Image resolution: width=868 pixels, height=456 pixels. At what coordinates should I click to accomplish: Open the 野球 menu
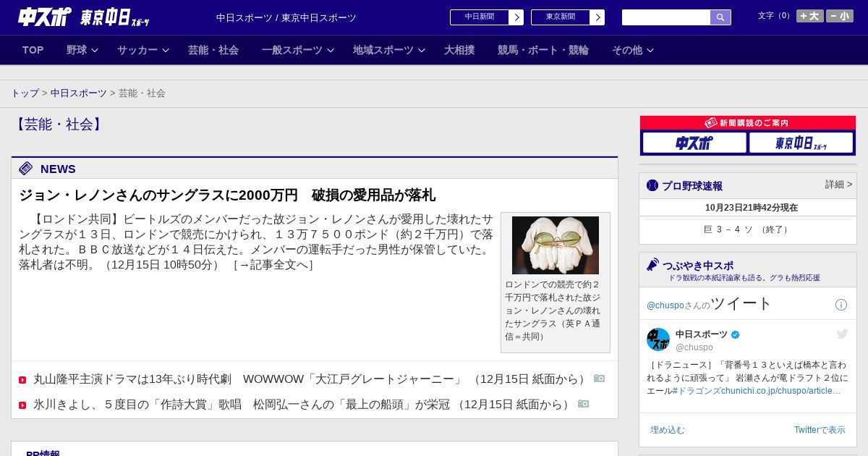coord(77,50)
